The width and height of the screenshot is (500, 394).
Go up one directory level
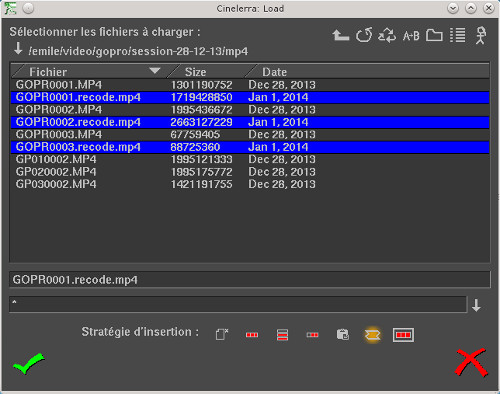[341, 35]
